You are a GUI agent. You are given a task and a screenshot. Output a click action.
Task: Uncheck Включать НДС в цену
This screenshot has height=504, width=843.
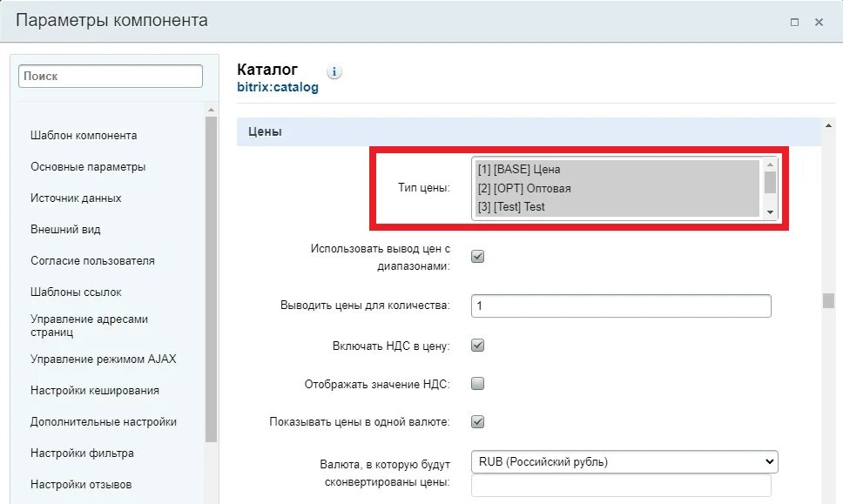[477, 346]
